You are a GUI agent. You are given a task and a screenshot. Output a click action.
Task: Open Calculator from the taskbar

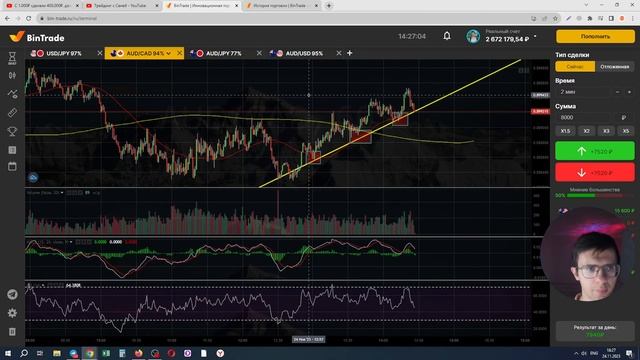[122, 353]
